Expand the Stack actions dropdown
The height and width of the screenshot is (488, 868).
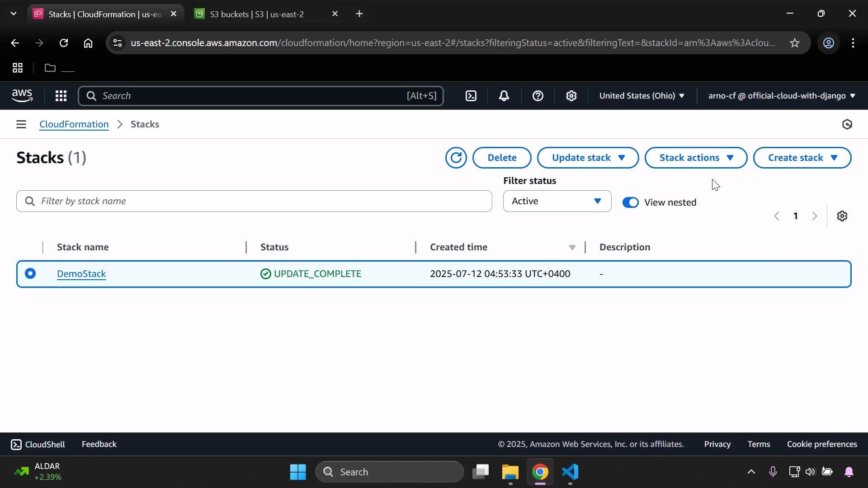(x=696, y=158)
